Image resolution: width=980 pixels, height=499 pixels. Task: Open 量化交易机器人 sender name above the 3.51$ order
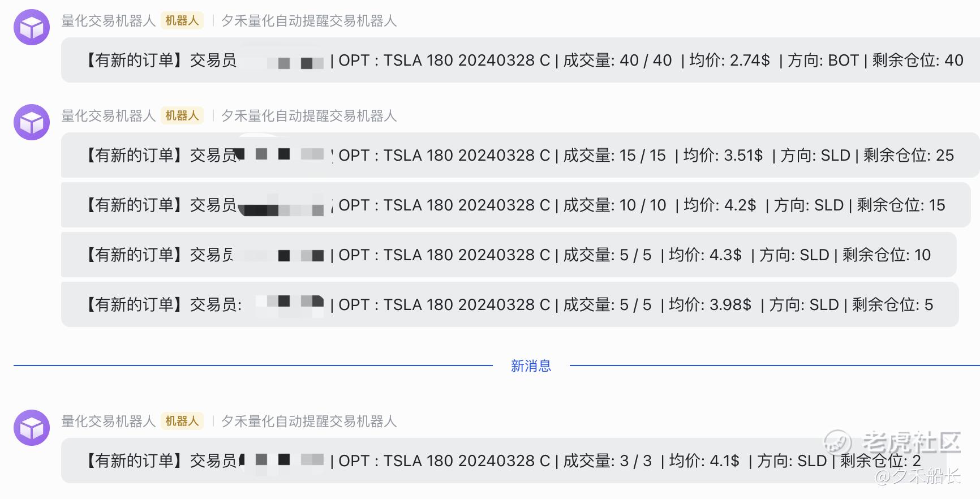(108, 116)
